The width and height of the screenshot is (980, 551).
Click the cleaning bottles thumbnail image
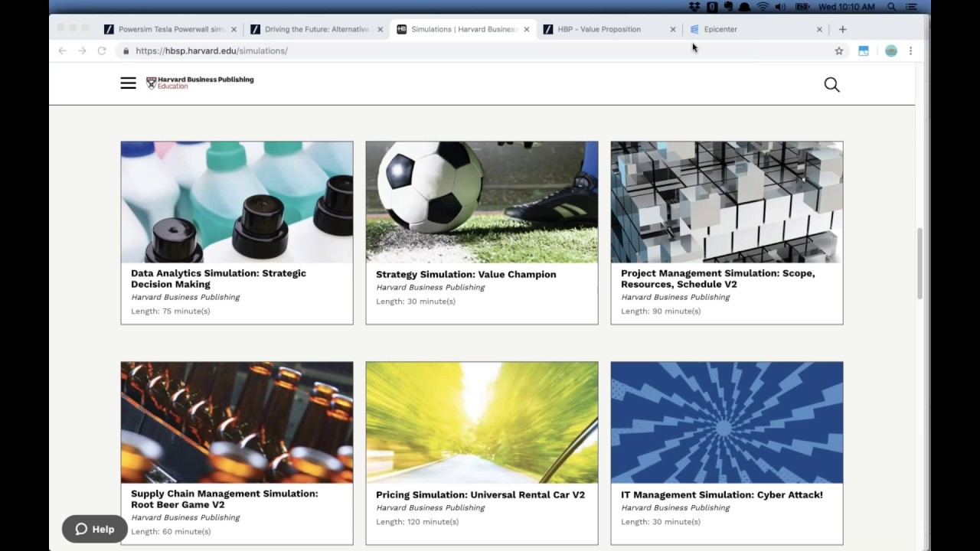coord(237,202)
